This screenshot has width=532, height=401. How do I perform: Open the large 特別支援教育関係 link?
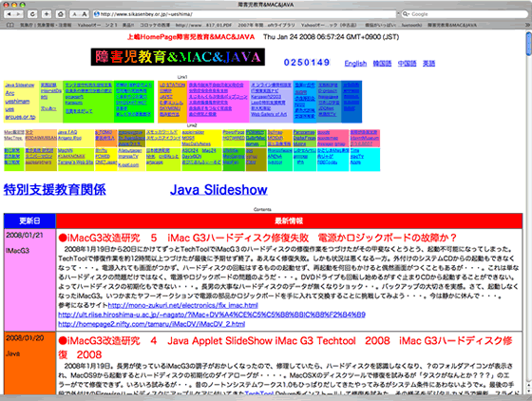pyautogui.click(x=55, y=190)
